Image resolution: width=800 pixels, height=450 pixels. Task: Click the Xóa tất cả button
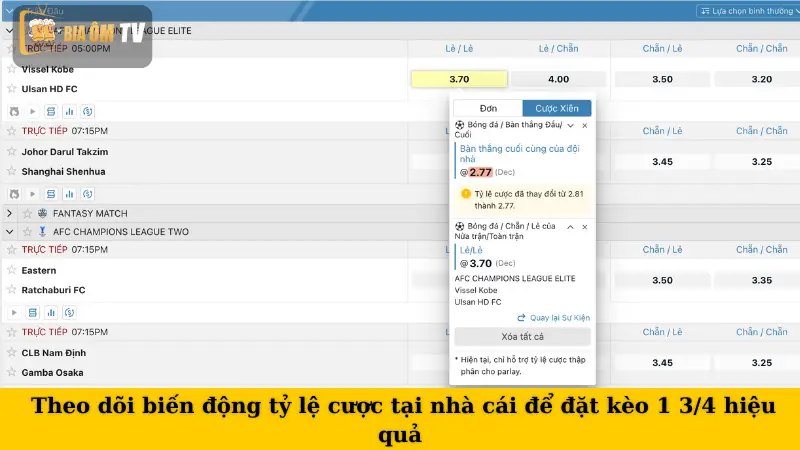[x=522, y=337]
